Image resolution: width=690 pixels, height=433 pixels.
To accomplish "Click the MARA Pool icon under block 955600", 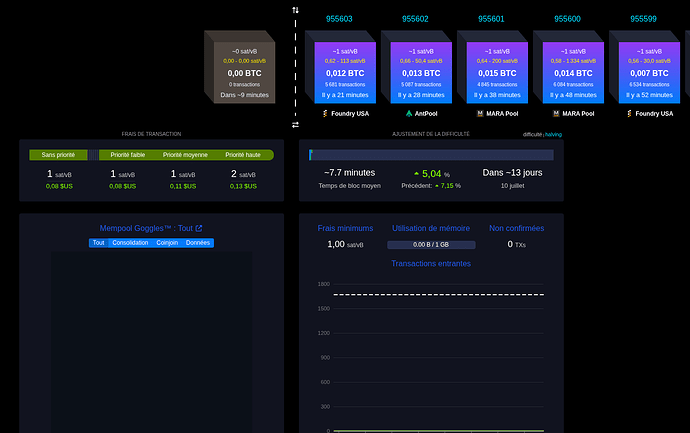I will (556, 114).
